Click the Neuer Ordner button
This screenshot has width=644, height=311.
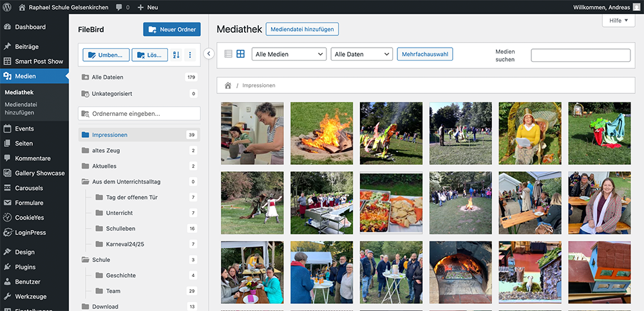(172, 29)
